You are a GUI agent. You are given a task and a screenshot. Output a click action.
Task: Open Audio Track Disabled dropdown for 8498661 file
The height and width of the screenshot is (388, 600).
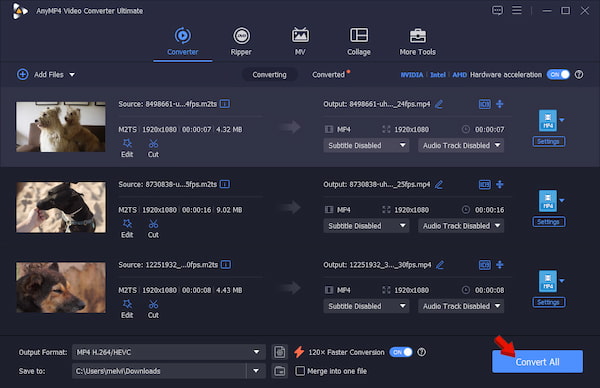click(x=461, y=145)
